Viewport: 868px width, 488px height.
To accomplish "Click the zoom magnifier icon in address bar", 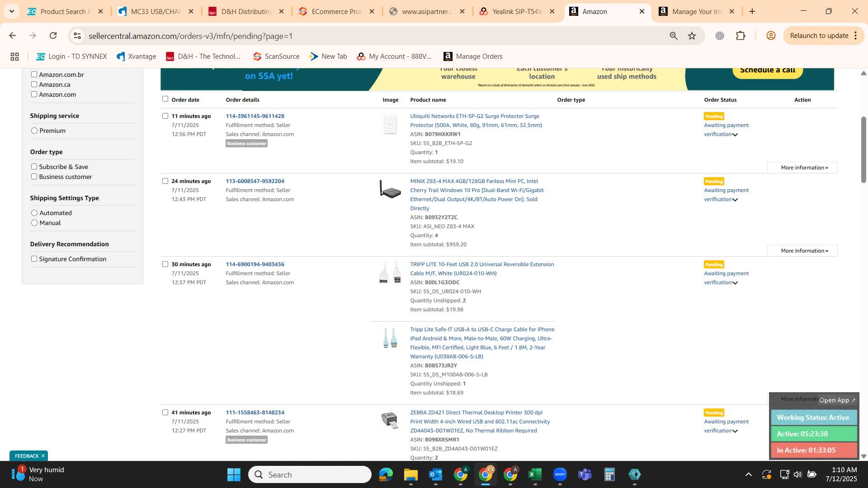I will [674, 36].
